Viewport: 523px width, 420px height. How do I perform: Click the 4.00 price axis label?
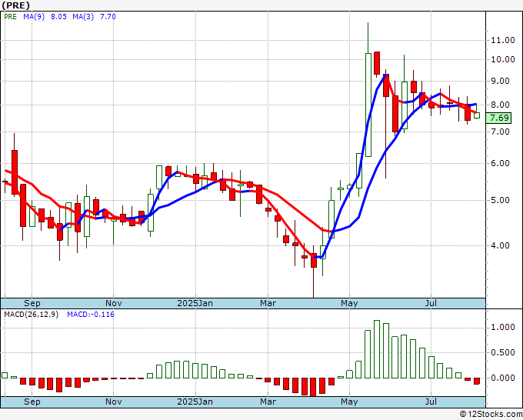[x=501, y=245]
